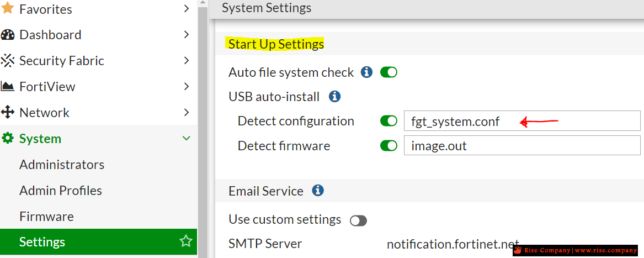Turn off Detect firmware toggle
The image size is (644, 258).
click(388, 146)
